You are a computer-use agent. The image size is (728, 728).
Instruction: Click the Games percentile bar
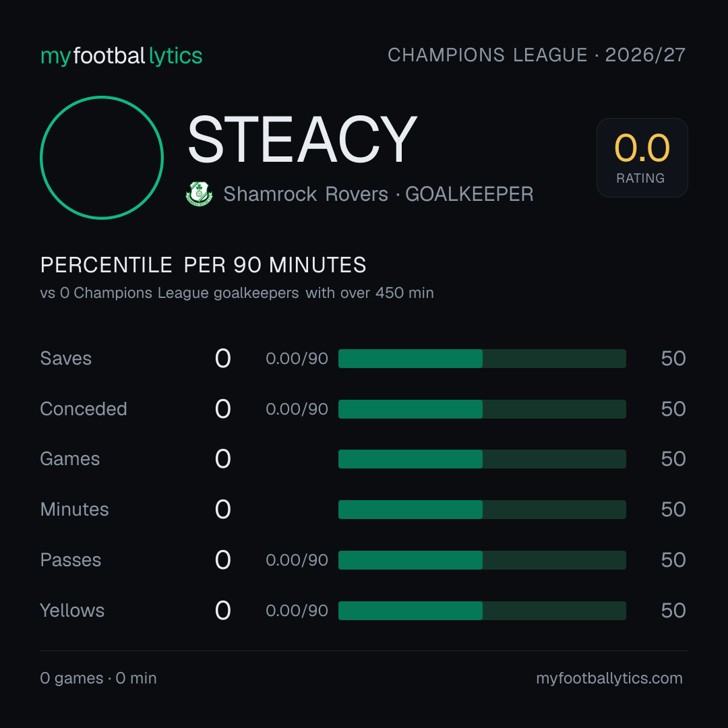click(x=482, y=459)
